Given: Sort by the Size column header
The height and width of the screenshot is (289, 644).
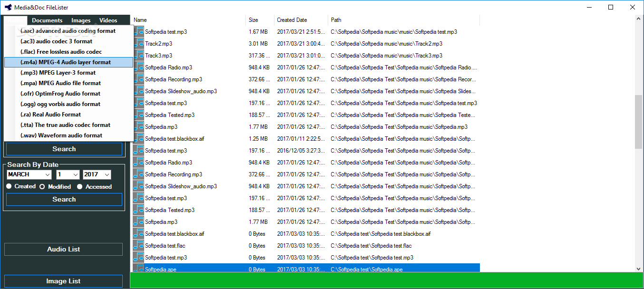Looking at the screenshot, I should pyautogui.click(x=260, y=20).
